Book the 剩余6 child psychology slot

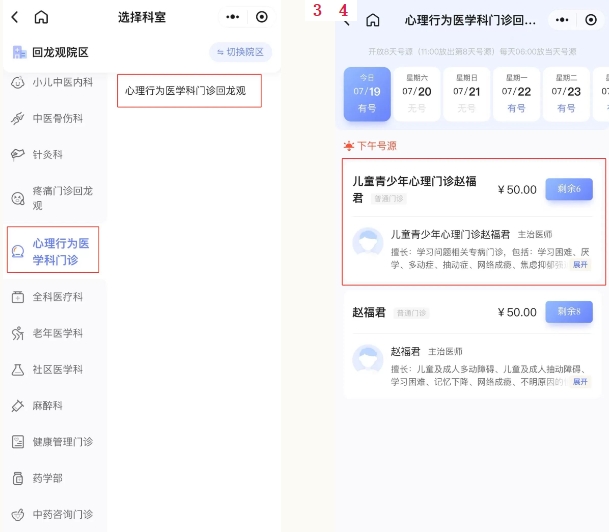coord(568,189)
